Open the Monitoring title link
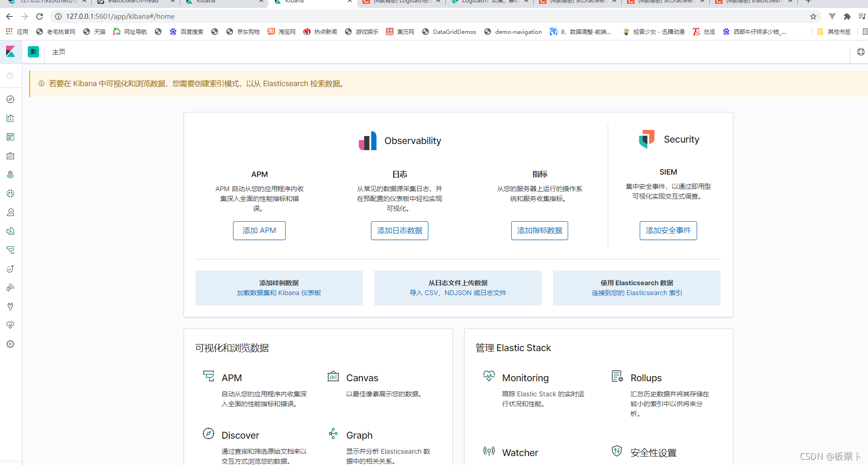The height and width of the screenshot is (465, 868). click(525, 378)
